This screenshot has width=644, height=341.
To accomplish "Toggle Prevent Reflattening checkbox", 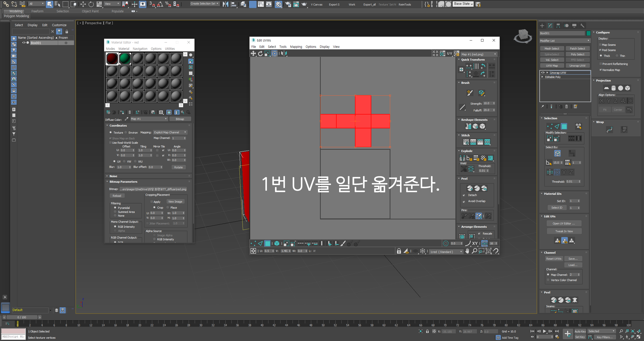I will [x=601, y=64].
